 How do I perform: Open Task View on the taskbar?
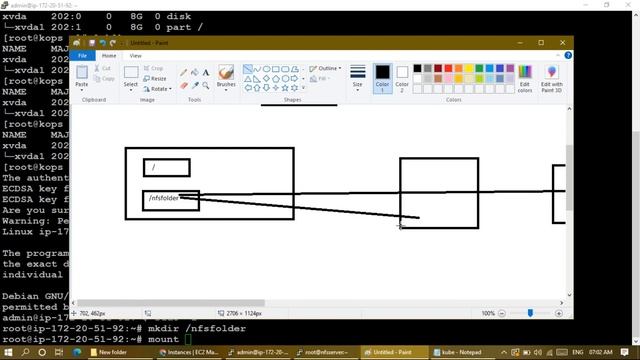(x=59, y=352)
